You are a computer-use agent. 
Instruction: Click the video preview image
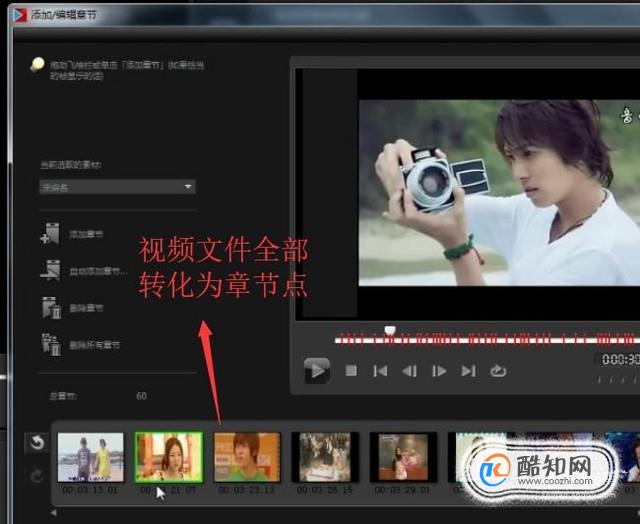(x=499, y=193)
